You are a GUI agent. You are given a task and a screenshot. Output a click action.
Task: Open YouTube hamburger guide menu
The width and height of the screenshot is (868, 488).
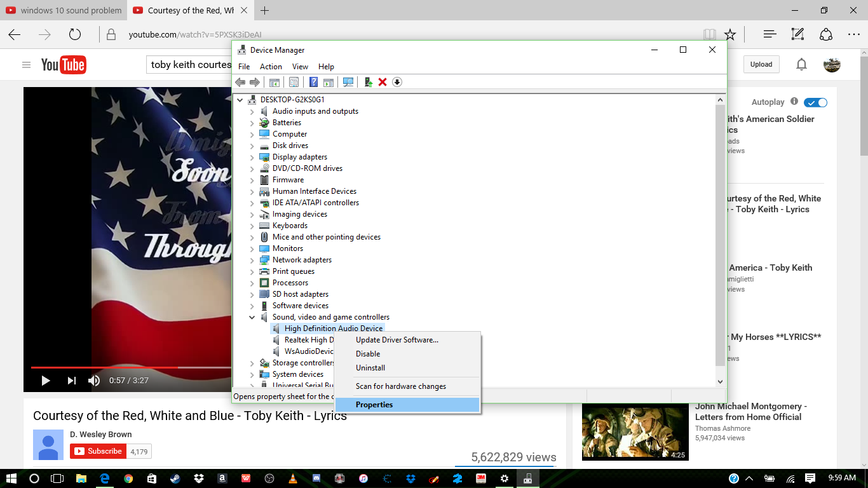click(x=26, y=65)
